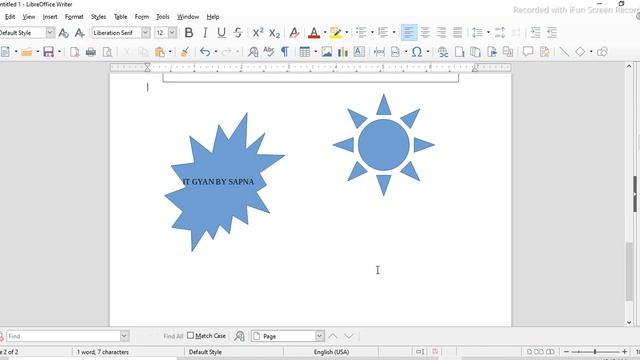Insert a chart

[343, 52]
